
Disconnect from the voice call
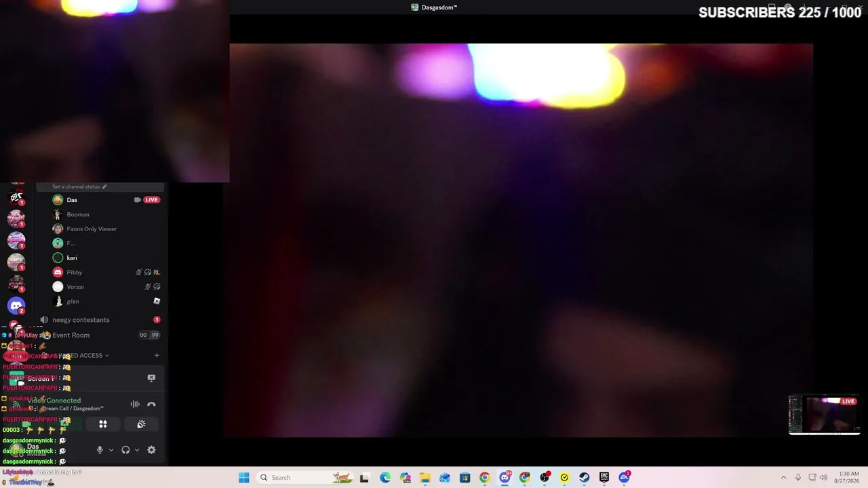[x=151, y=405]
